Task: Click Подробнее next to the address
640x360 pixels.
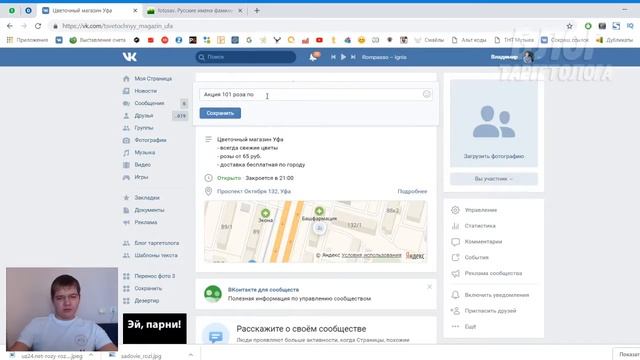Action: click(x=412, y=191)
